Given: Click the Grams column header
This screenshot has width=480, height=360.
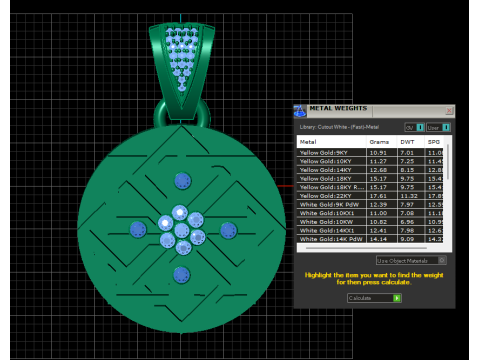Looking at the screenshot, I should pyautogui.click(x=382, y=142).
